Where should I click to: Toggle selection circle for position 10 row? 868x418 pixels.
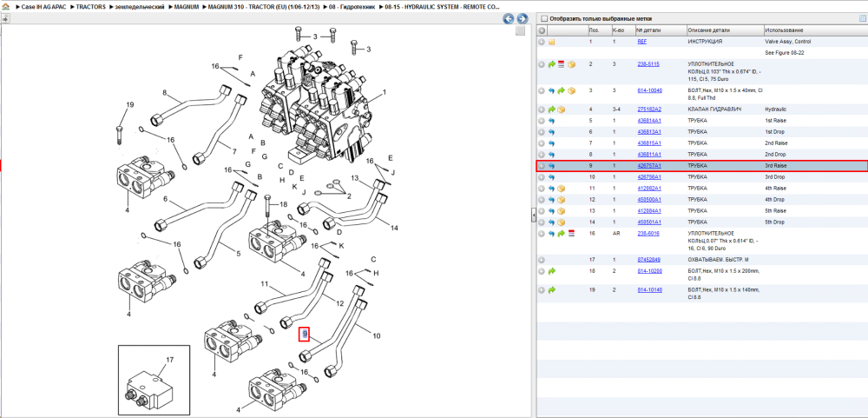pyautogui.click(x=542, y=177)
